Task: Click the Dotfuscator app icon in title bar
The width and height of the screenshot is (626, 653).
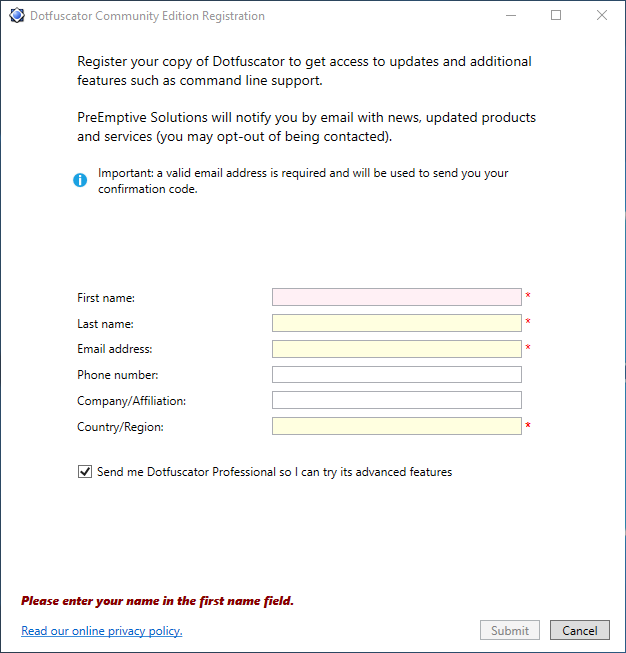Action: pos(17,15)
